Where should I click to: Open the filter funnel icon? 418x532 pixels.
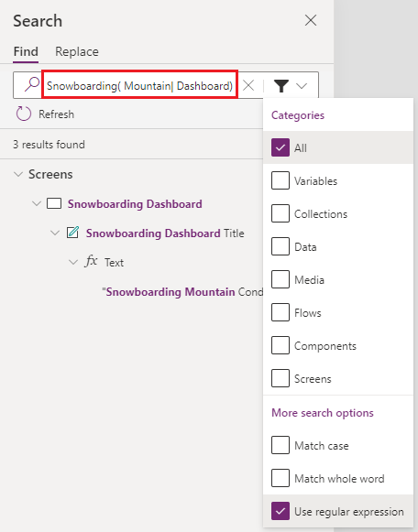coord(281,85)
